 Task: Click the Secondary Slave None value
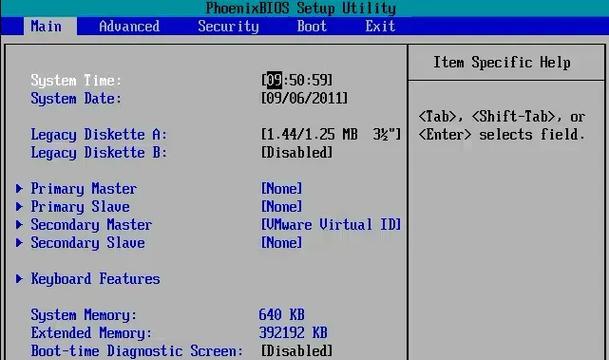point(282,243)
